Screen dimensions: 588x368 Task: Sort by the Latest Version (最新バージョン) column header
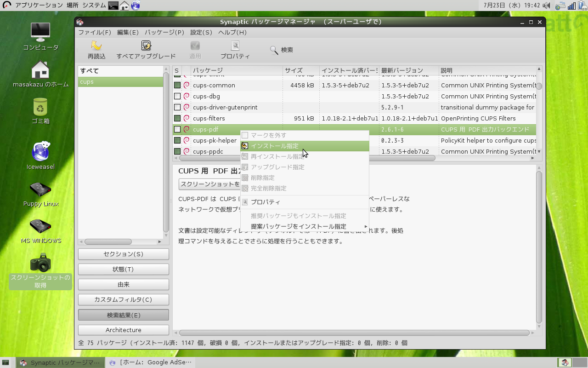click(x=409, y=70)
